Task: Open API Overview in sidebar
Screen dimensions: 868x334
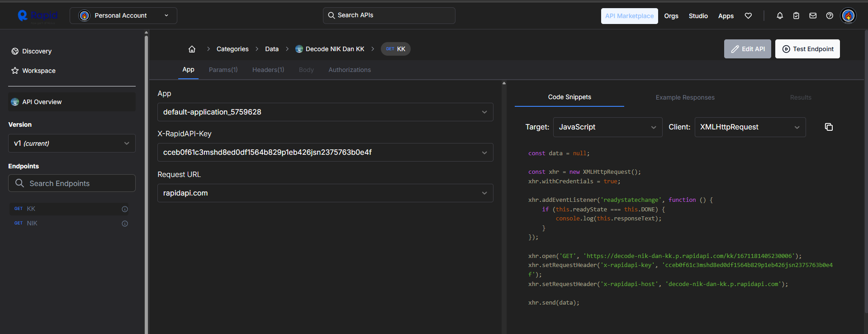Action: pyautogui.click(x=72, y=102)
